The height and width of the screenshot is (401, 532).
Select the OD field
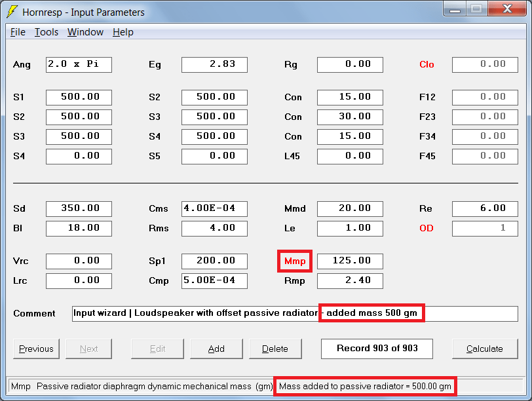tap(485, 228)
